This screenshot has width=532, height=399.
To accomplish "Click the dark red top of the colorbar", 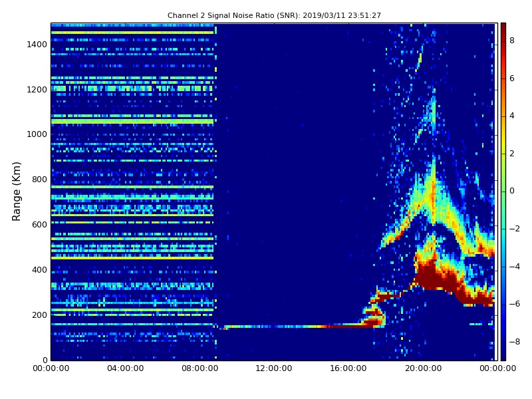I will point(503,29).
